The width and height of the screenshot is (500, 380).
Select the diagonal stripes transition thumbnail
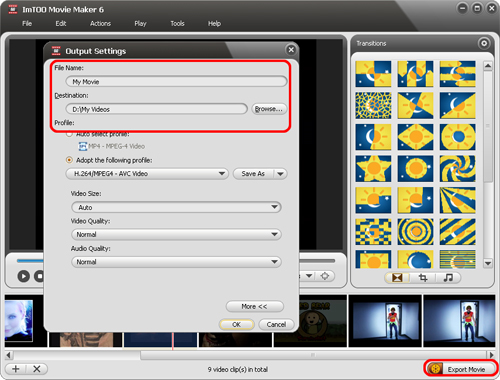click(457, 232)
